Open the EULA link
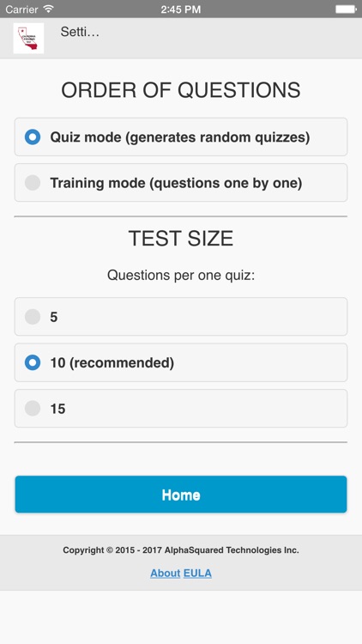 click(x=197, y=573)
